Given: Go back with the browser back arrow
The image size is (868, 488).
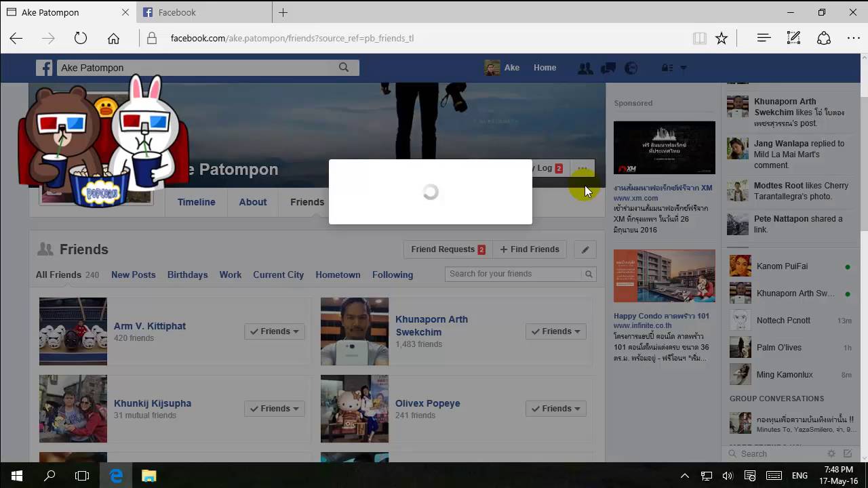Looking at the screenshot, I should pos(16,39).
